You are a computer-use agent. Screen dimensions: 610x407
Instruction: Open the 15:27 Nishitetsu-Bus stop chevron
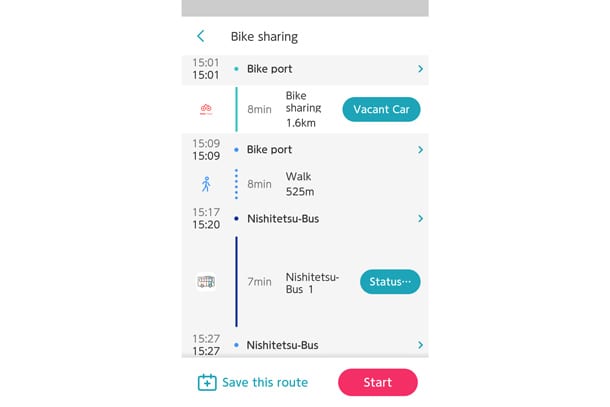[420, 345]
